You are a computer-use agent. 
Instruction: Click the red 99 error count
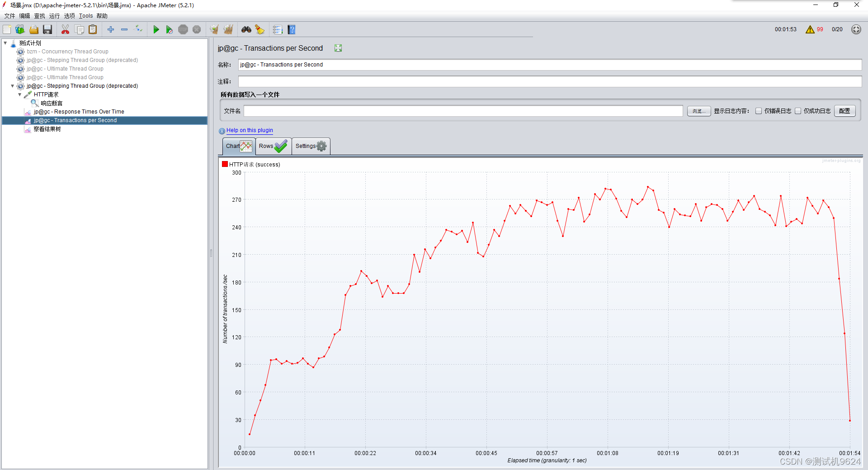pyautogui.click(x=820, y=29)
